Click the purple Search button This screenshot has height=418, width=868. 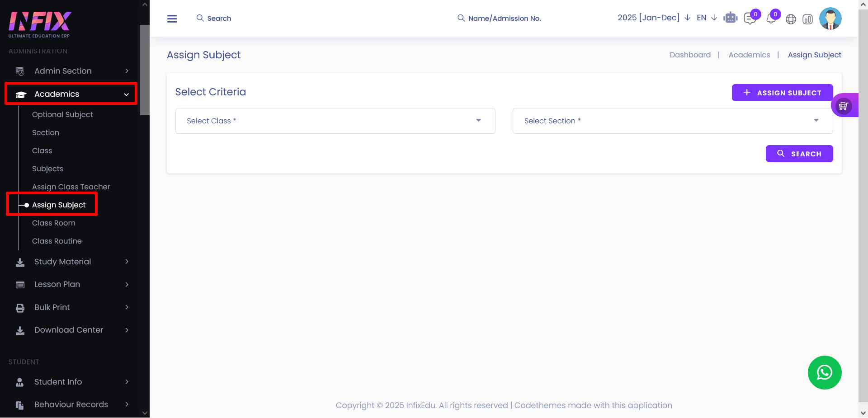point(799,154)
